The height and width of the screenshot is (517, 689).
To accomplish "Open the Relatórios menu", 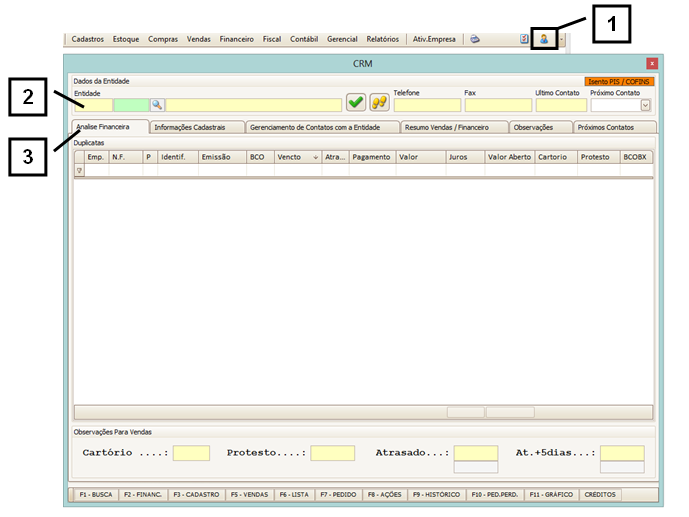I will click(x=382, y=39).
